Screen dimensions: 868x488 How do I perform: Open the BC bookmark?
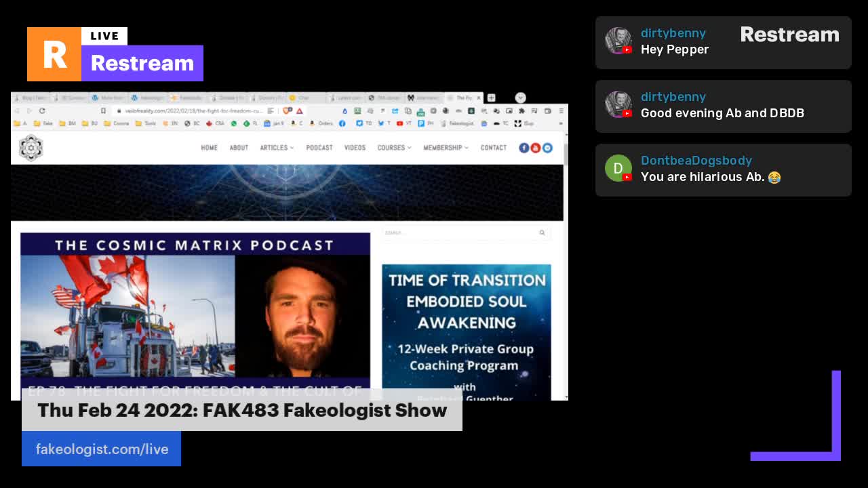point(193,123)
